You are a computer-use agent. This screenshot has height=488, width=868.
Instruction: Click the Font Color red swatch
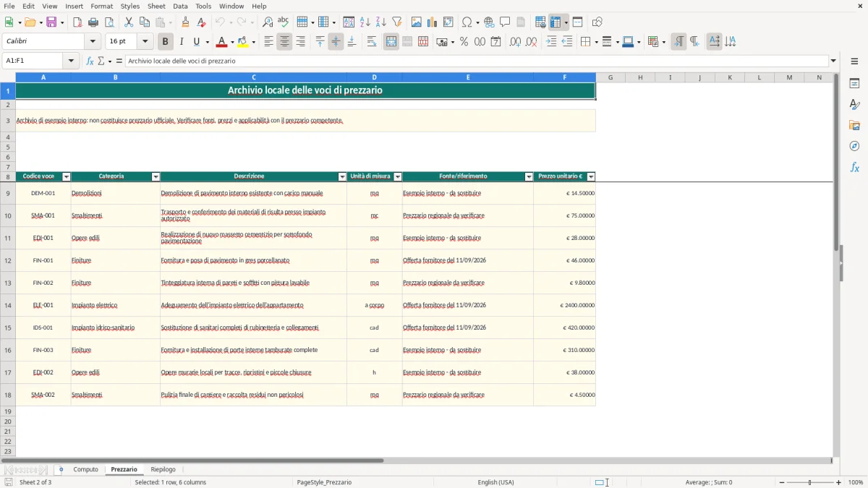[x=221, y=42]
